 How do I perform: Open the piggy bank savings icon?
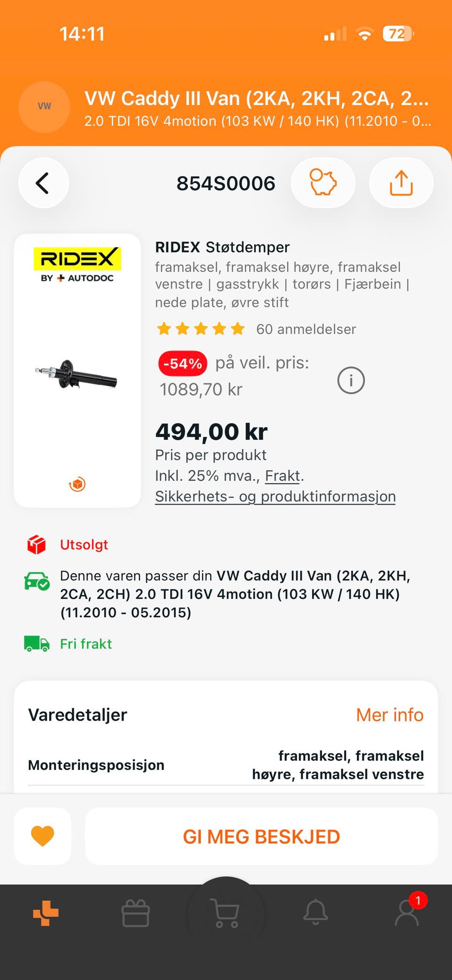[x=323, y=183]
